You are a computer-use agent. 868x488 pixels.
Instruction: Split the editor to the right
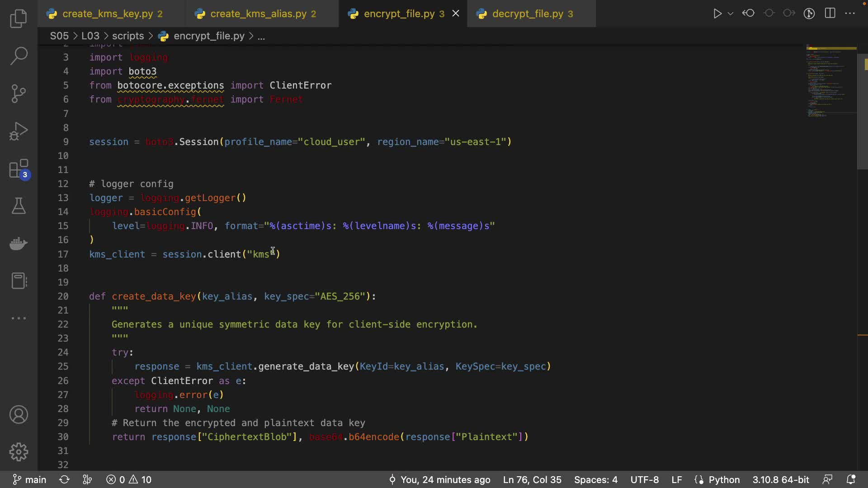coord(830,14)
